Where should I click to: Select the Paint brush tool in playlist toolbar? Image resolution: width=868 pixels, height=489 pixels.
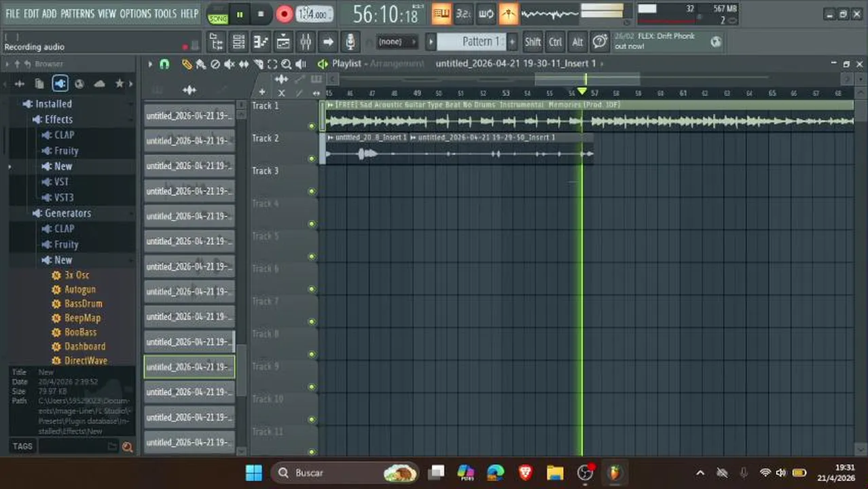(x=201, y=64)
